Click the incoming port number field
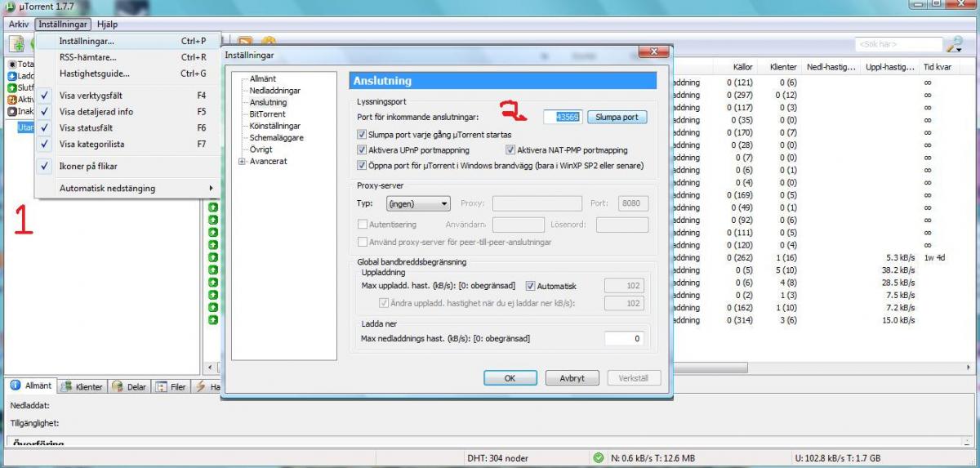The width and height of the screenshot is (980, 468). (x=563, y=117)
